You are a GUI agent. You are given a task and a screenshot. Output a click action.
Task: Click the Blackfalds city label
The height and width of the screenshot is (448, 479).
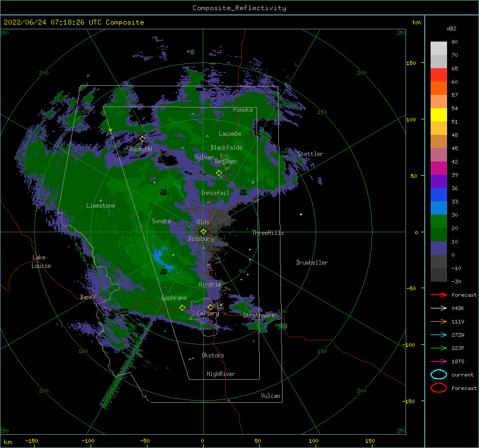click(x=226, y=148)
